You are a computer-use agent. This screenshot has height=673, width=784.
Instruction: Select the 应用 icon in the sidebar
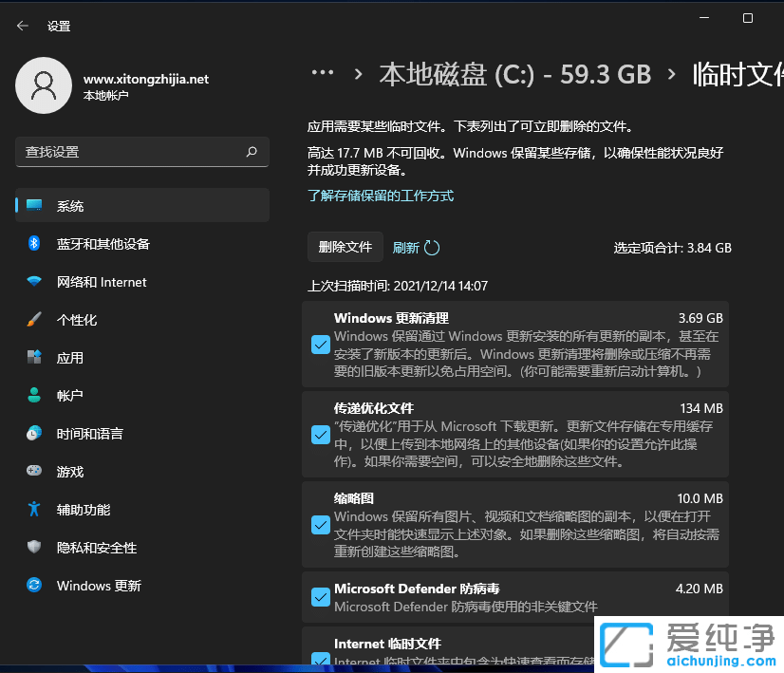click(34, 358)
